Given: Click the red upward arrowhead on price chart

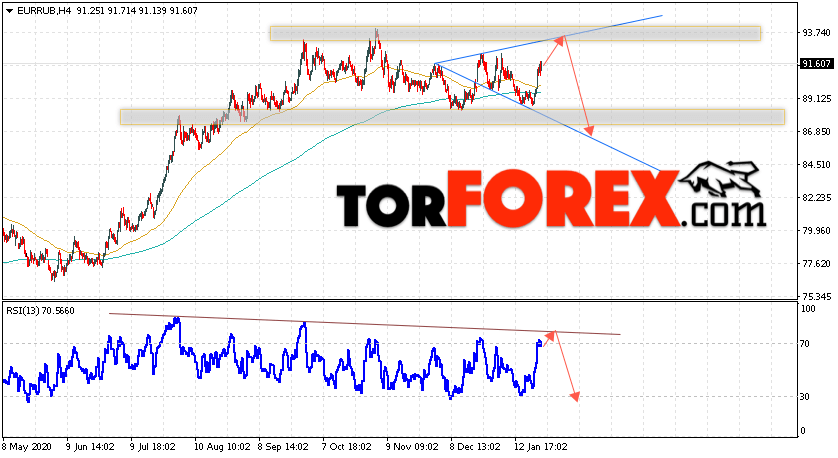Looking at the screenshot, I should (x=560, y=41).
